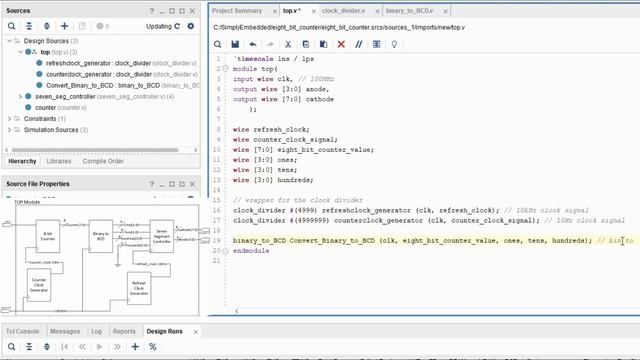Open search in the Sources panel
The height and width of the screenshot is (360, 640).
click(11, 26)
